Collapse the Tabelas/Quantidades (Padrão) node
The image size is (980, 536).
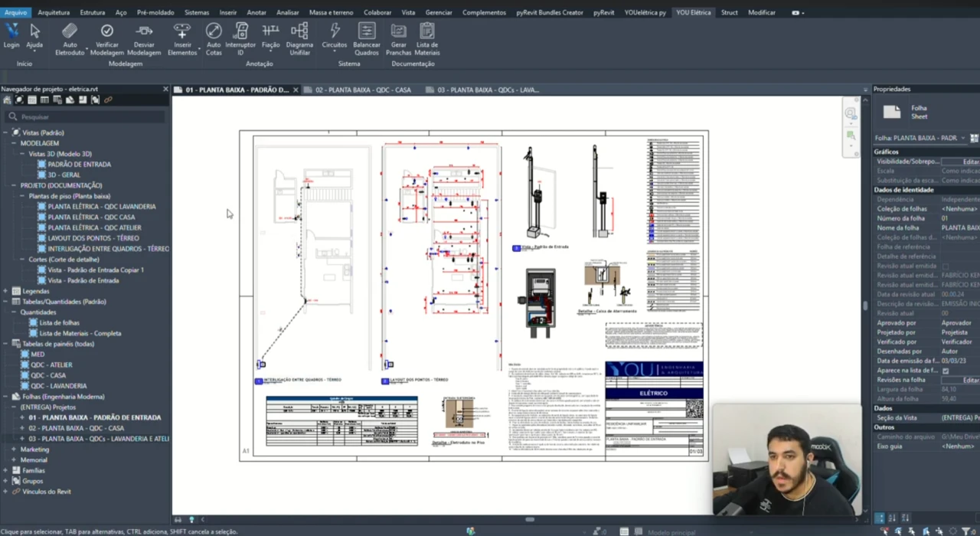point(5,302)
